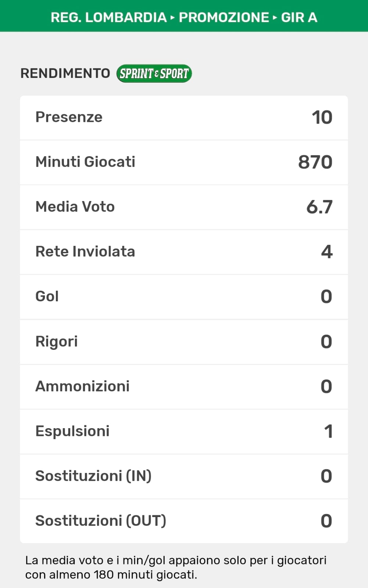Tap the Sostituzioni (IN) row

tap(184, 476)
